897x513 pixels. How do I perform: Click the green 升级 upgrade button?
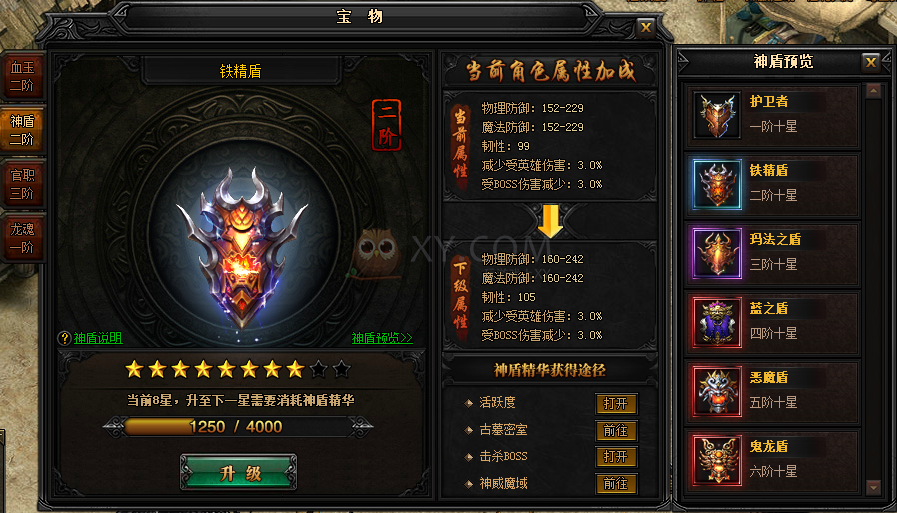pyautogui.click(x=239, y=472)
